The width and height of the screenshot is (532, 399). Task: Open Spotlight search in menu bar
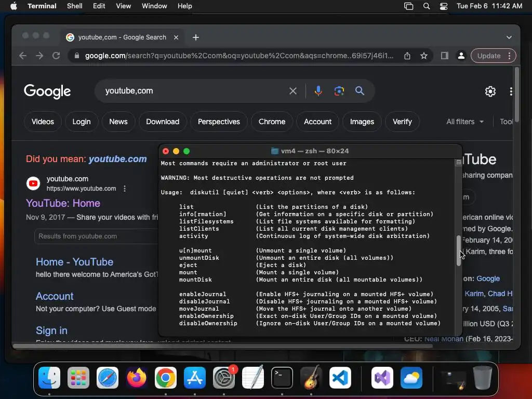pos(427,6)
